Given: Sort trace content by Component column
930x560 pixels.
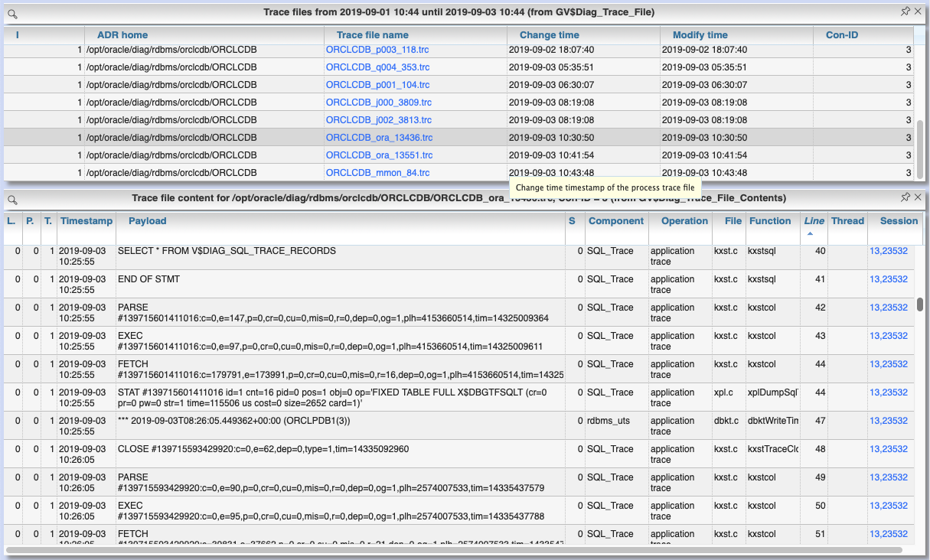Looking at the screenshot, I should [616, 220].
